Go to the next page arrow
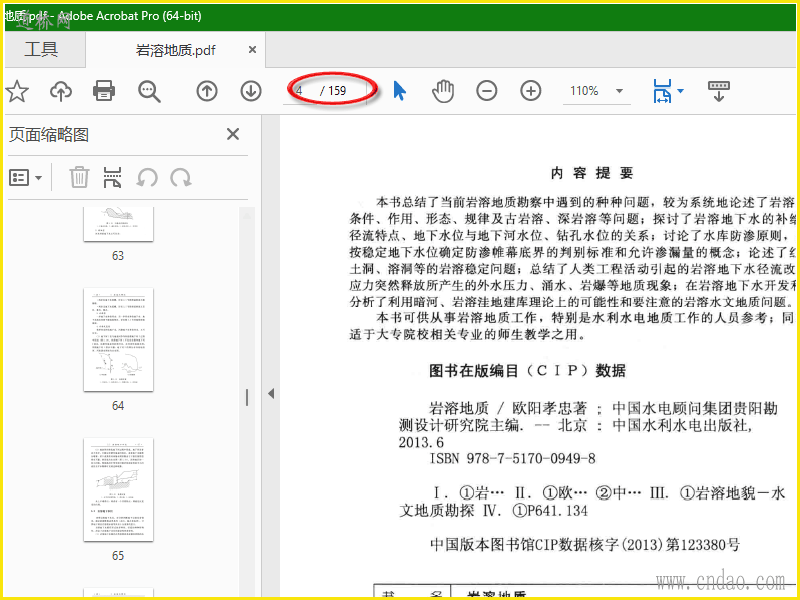This screenshot has width=800, height=600. [251, 91]
